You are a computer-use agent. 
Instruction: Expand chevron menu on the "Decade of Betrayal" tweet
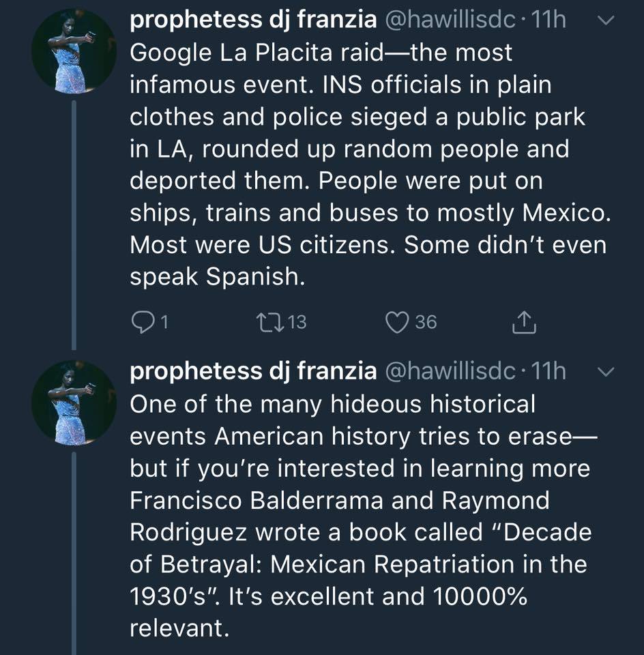tap(606, 370)
